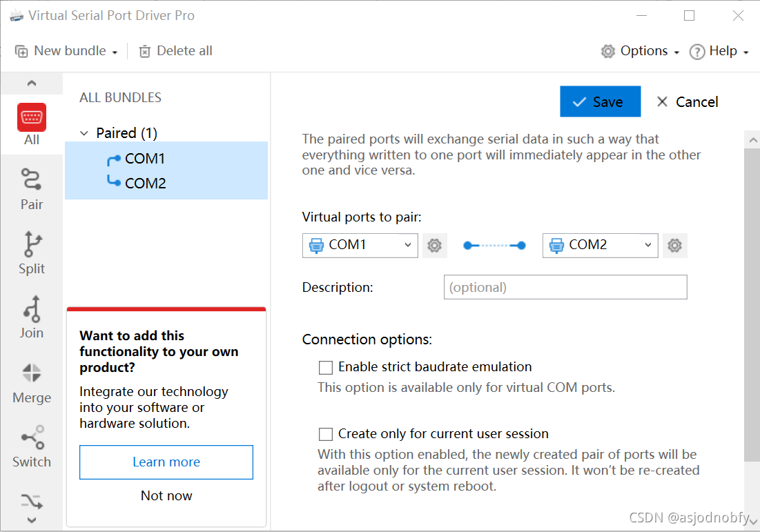Open the Options dropdown arrow
Image resolution: width=760 pixels, height=532 pixels.
click(x=676, y=52)
